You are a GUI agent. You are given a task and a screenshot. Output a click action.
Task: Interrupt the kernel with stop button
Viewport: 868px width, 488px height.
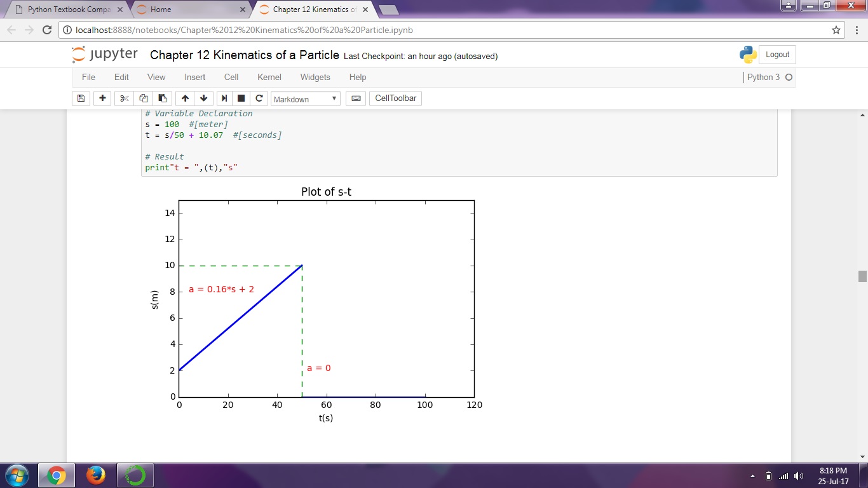(241, 98)
